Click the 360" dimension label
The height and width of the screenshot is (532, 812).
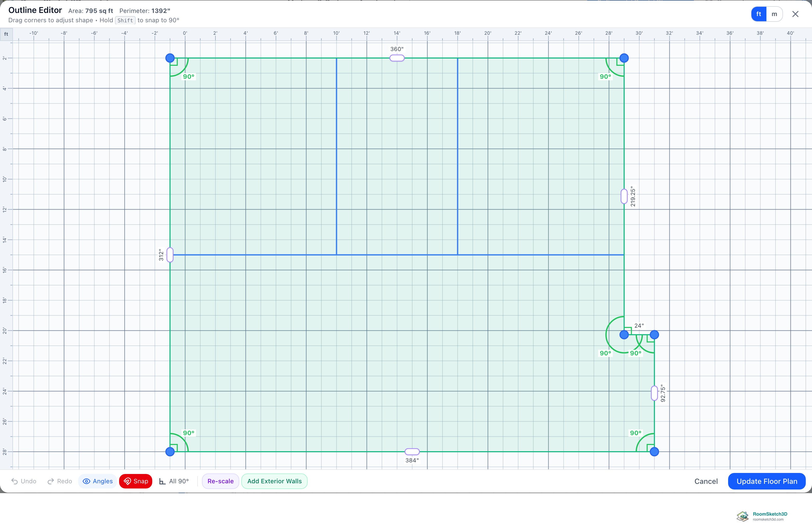(397, 49)
